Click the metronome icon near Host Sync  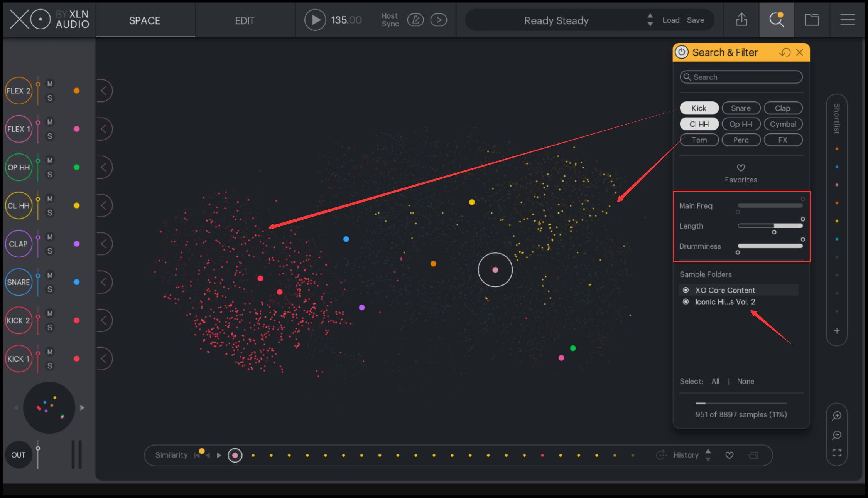pyautogui.click(x=415, y=20)
